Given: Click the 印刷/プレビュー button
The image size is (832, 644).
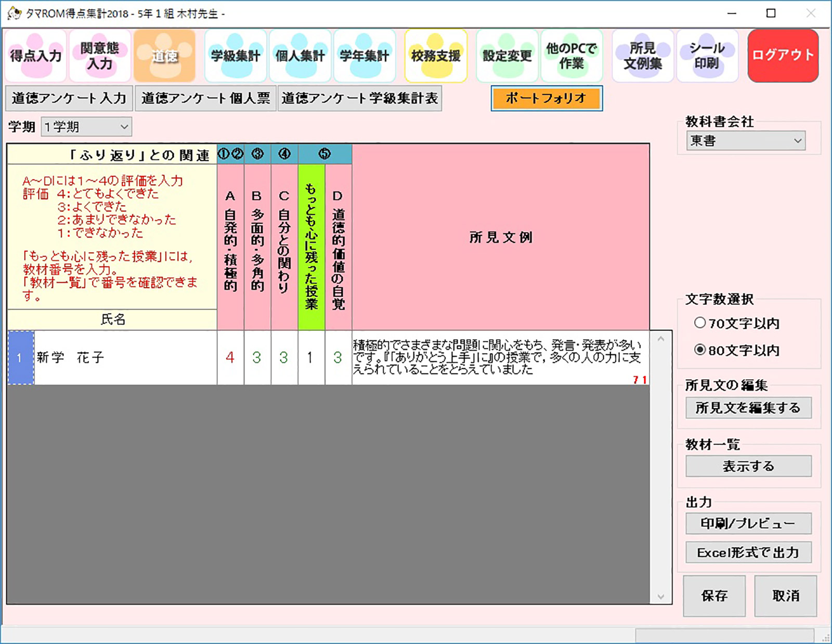Looking at the screenshot, I should tap(748, 523).
